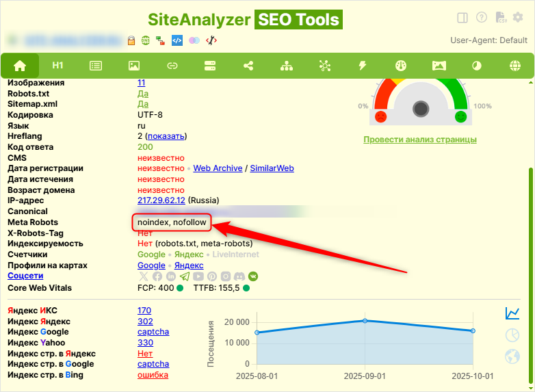Show the pie chart view icon beside graph
The image size is (535, 392).
click(x=512, y=335)
